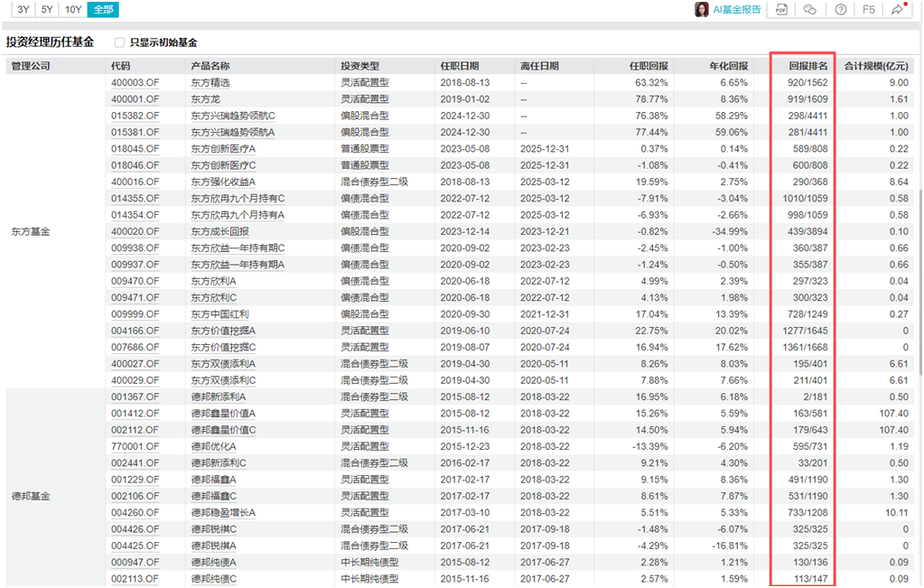Select the 5Y period tab
Screen dimensions: 924x588
point(47,9)
